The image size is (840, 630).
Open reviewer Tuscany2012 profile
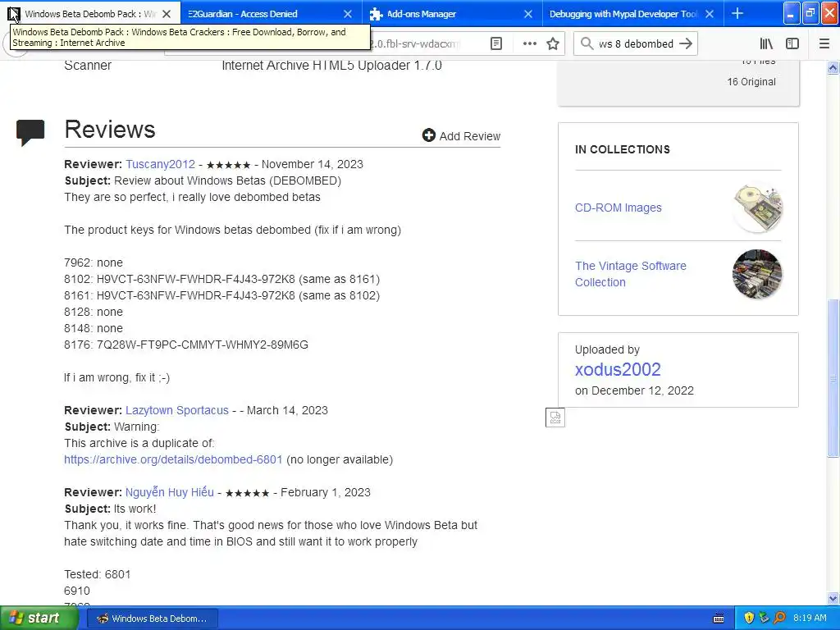pos(160,164)
